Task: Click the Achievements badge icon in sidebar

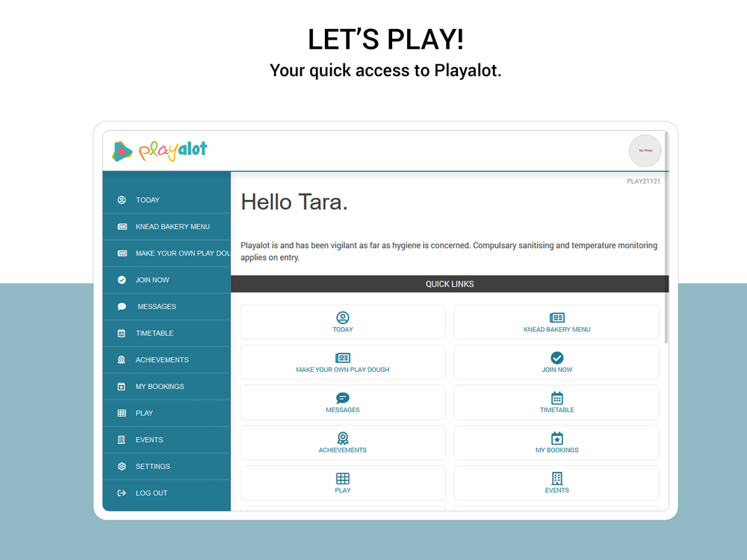Action: point(122,360)
